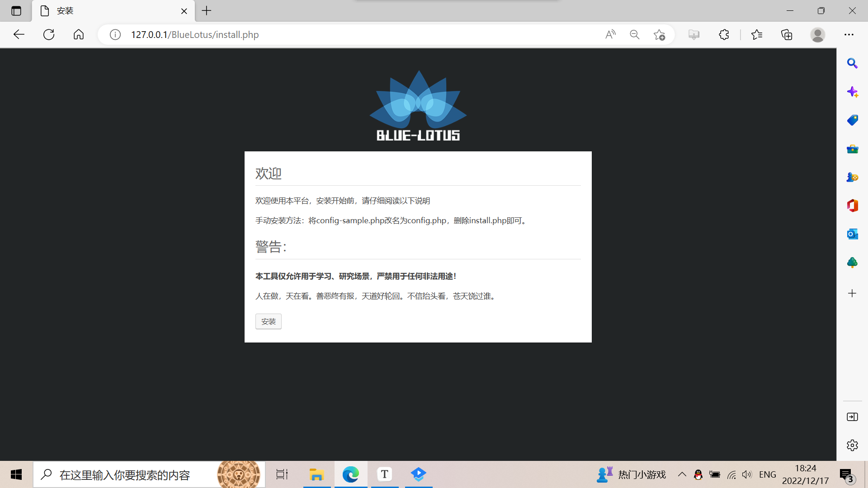Pin or hide the sidebar panel
Screen dimensions: 868x488
pos(853,417)
